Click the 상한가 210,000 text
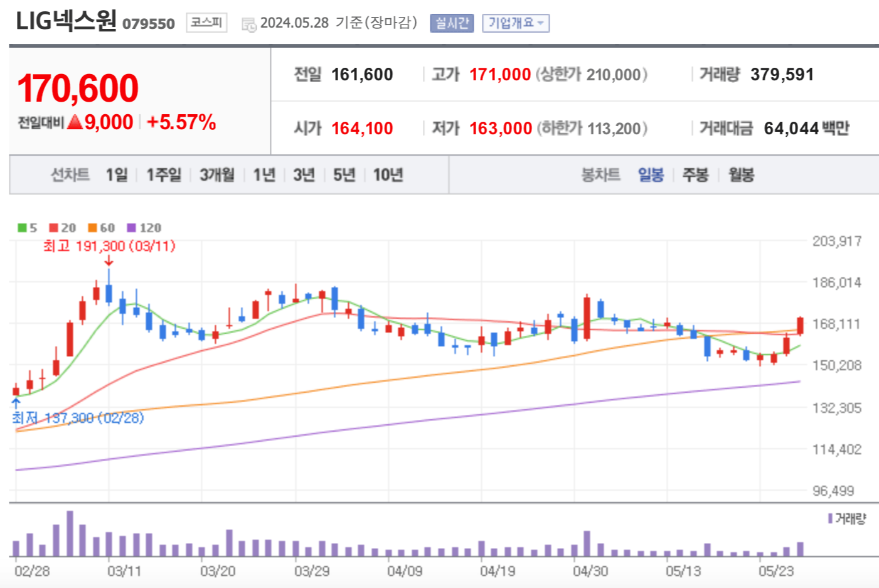879x588 pixels. 592,75
